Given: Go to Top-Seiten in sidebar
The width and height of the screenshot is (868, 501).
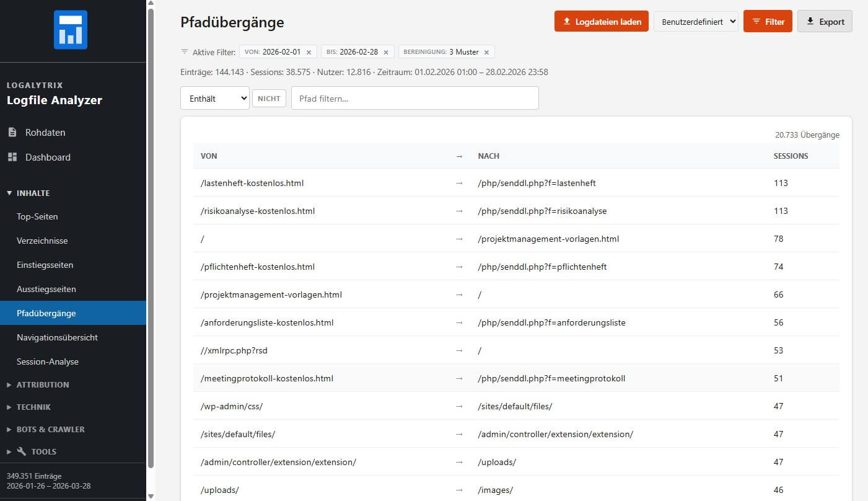Looking at the screenshot, I should [x=37, y=216].
